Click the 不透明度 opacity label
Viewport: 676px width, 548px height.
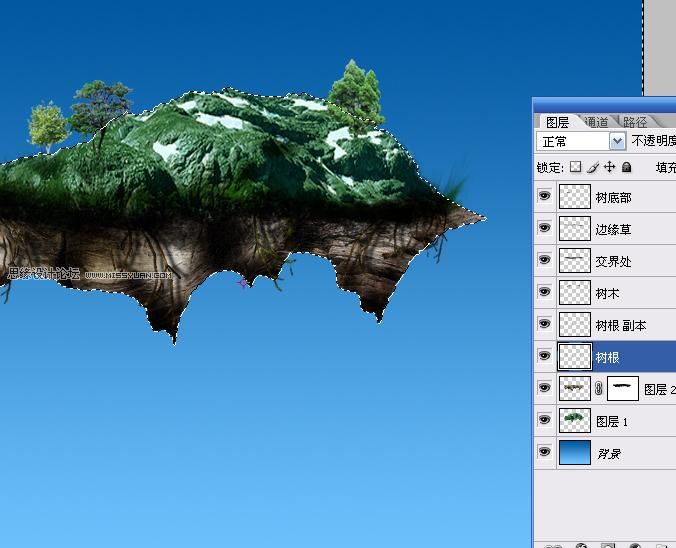(653, 141)
